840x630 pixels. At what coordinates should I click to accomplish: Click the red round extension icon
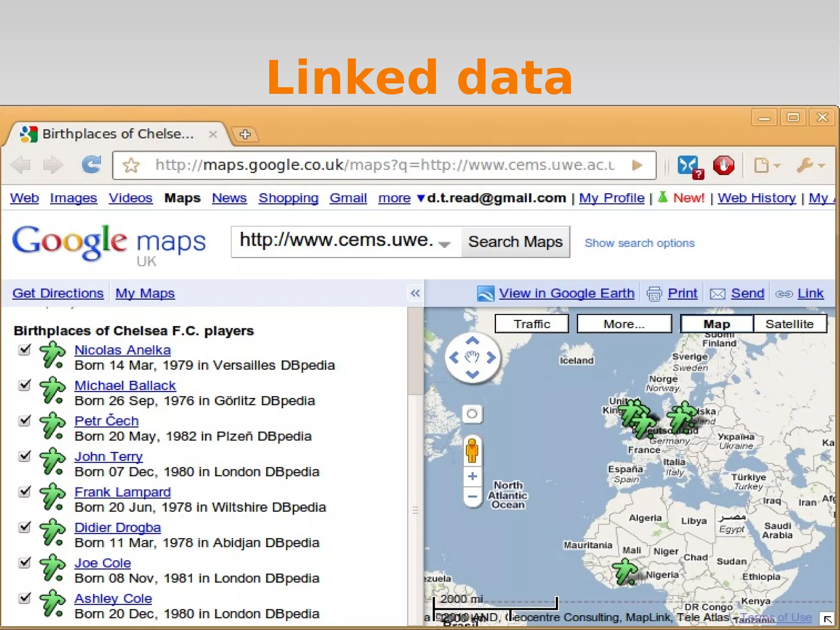[x=724, y=165]
